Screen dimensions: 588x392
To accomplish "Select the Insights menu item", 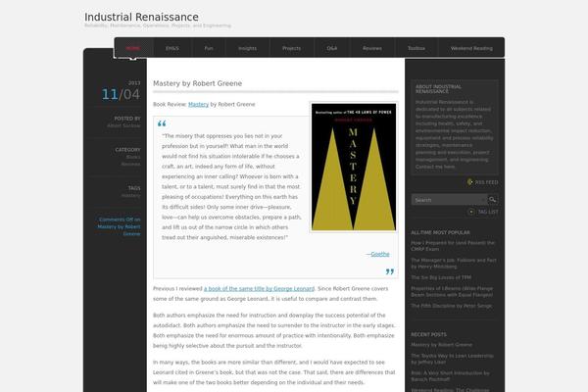I will [248, 48].
